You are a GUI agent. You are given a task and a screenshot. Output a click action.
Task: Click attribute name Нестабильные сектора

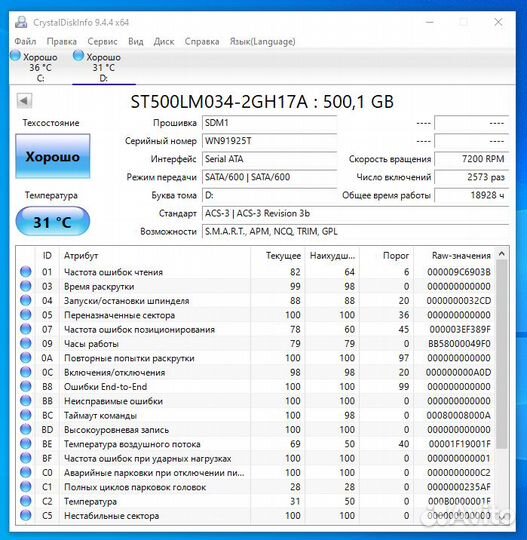click(112, 516)
